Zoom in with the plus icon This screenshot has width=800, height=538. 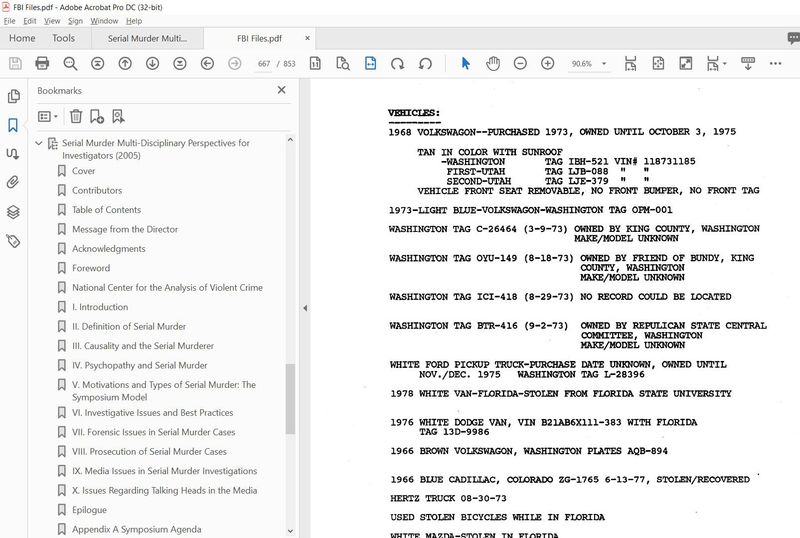548,63
